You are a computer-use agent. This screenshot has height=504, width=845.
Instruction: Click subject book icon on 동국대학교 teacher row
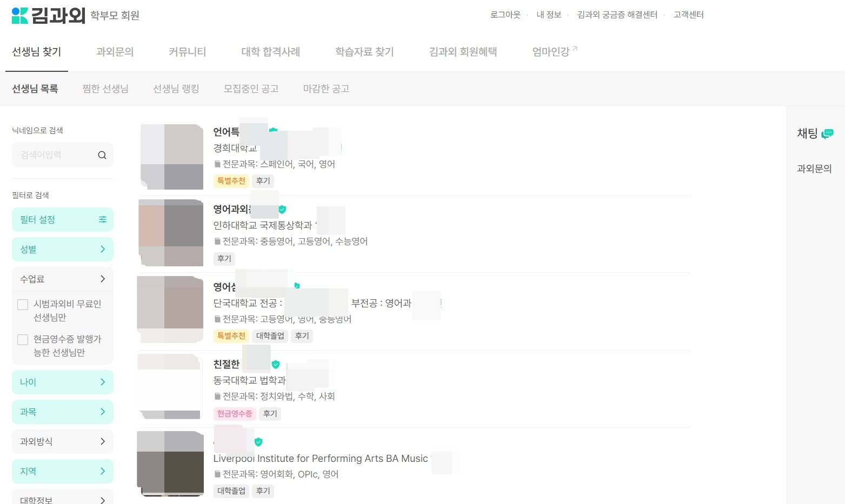pos(217,397)
